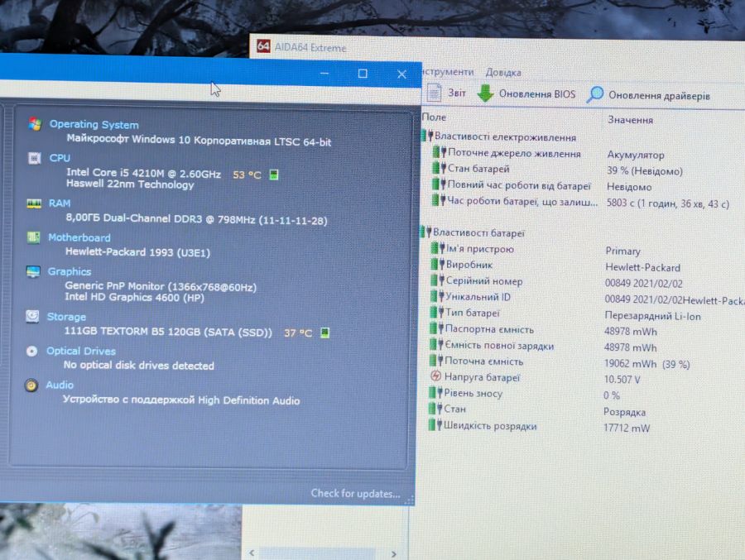
Task: Open the Інструменти menu in AIDA64
Action: pos(448,72)
